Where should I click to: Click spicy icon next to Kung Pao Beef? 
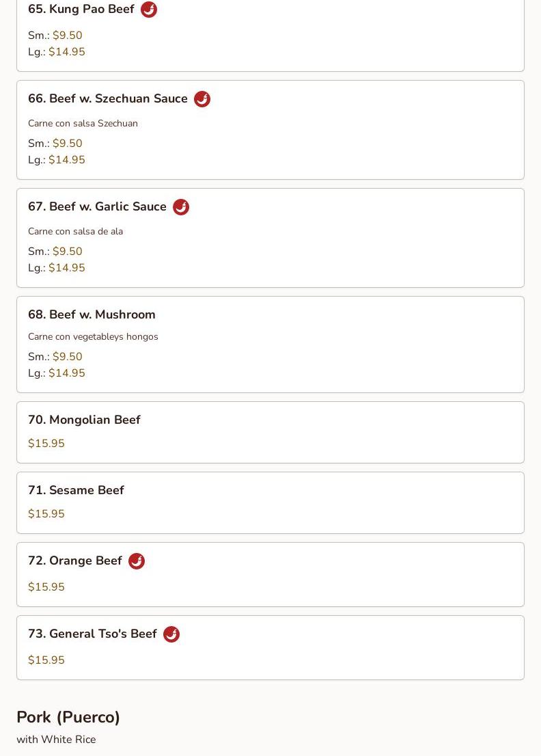coord(148,10)
